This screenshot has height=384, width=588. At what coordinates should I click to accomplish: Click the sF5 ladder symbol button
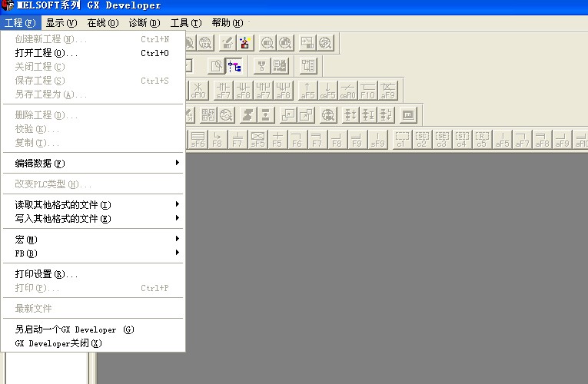tap(257, 139)
